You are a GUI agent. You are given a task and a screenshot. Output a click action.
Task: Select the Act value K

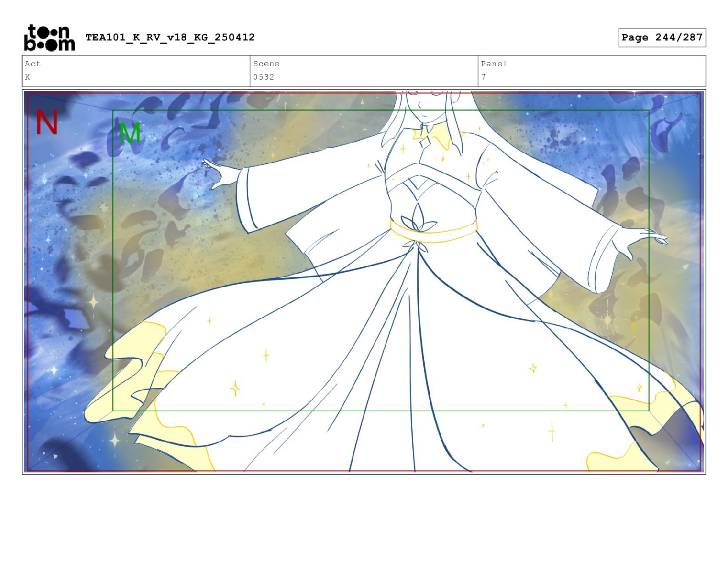pos(28,77)
